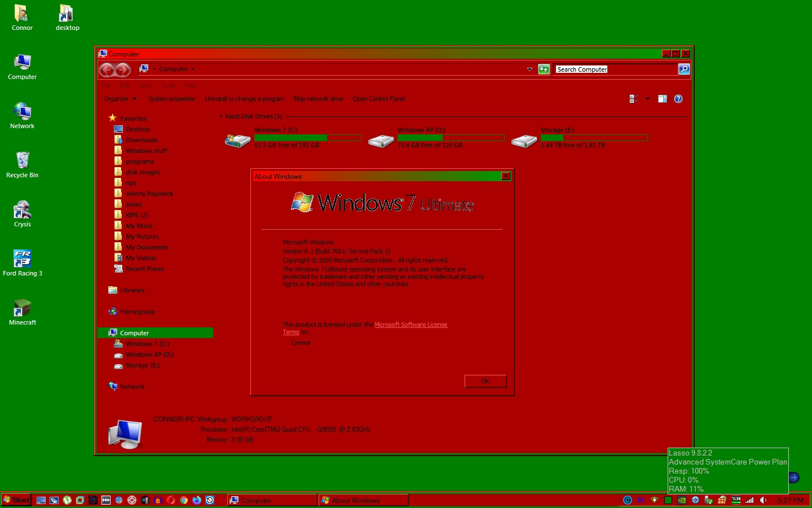Select My Music in navigation pane
This screenshot has width=812, height=508.
(x=139, y=226)
